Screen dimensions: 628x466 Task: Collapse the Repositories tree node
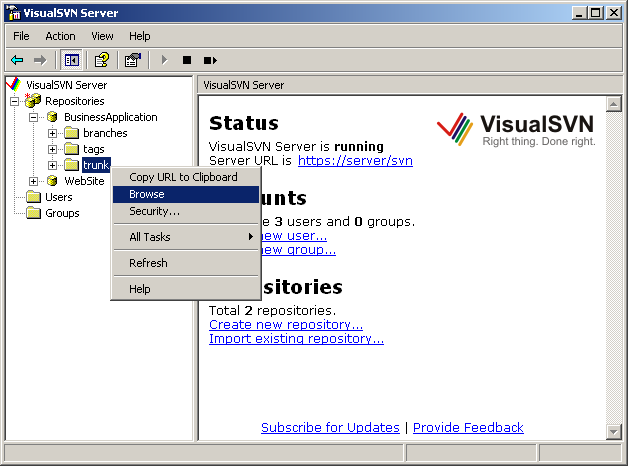click(14, 101)
